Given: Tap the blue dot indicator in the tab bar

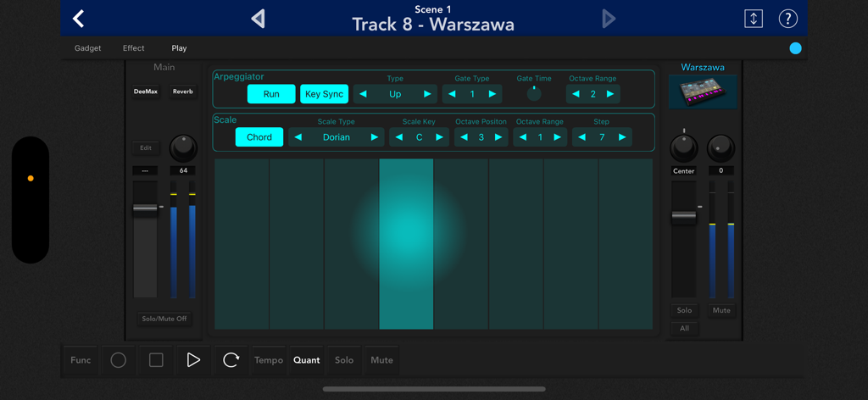Looking at the screenshot, I should [x=795, y=48].
